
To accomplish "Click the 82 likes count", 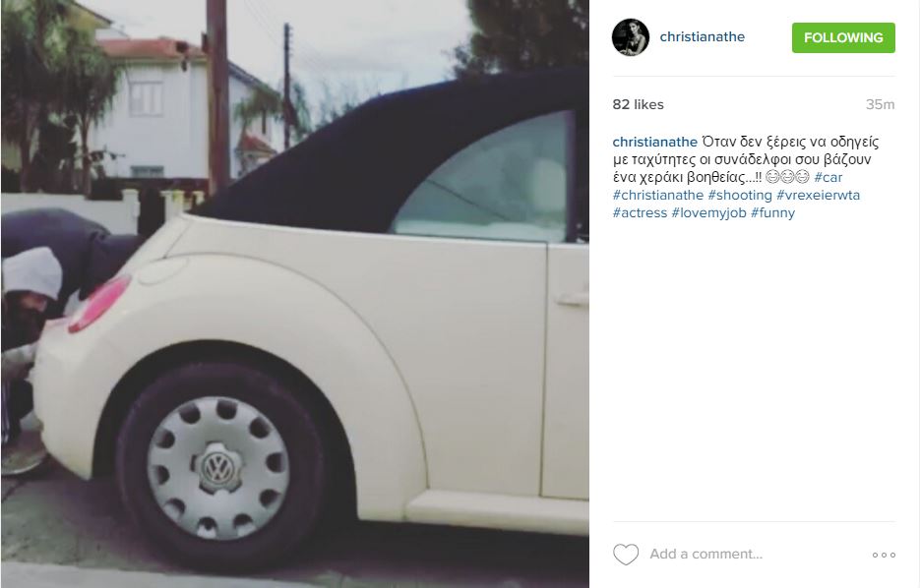I will (638, 104).
